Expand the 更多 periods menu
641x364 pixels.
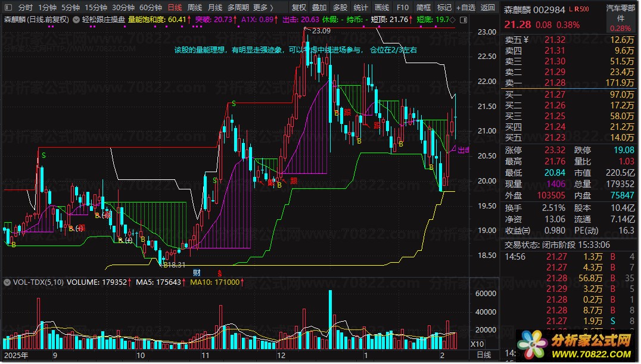263,7
